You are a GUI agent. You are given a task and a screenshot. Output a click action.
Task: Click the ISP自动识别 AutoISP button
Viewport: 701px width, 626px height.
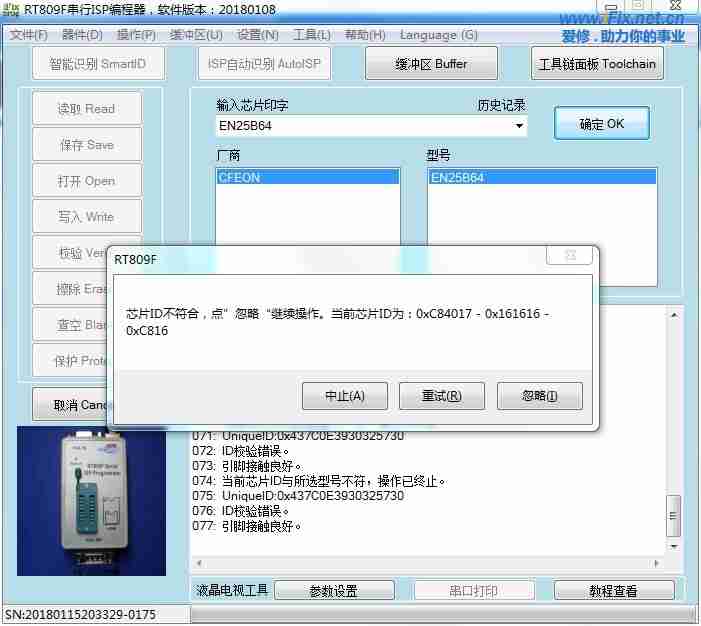[x=264, y=63]
